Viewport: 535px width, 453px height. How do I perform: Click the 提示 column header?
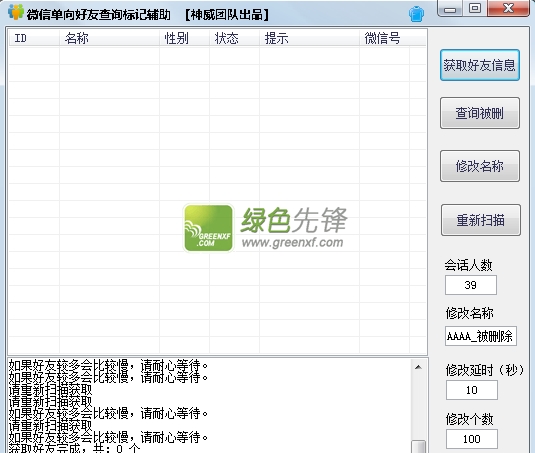(x=309, y=38)
